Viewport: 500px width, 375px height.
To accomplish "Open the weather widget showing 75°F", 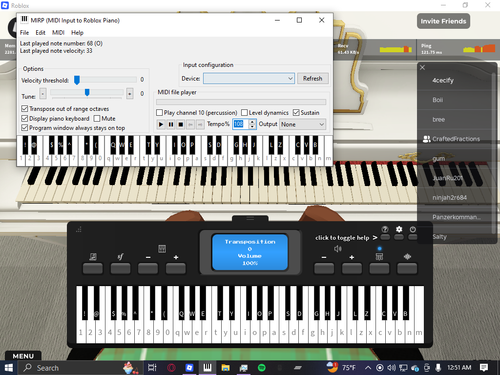I will coord(341,368).
